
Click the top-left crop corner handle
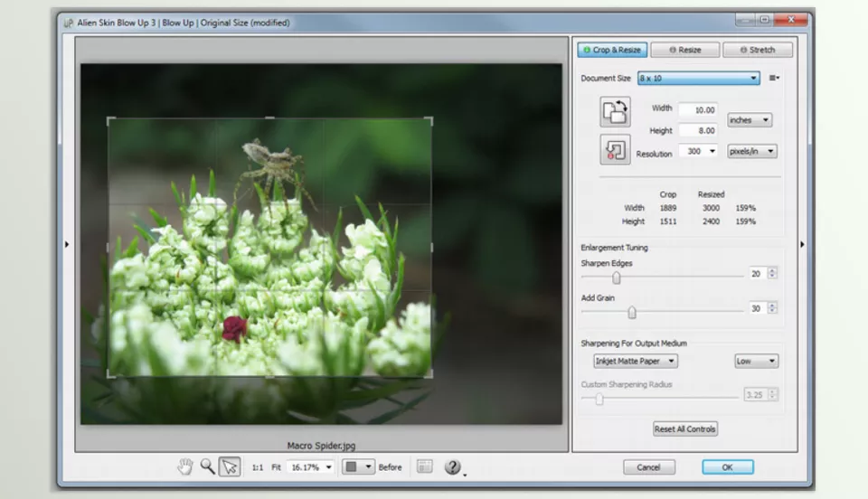point(109,120)
